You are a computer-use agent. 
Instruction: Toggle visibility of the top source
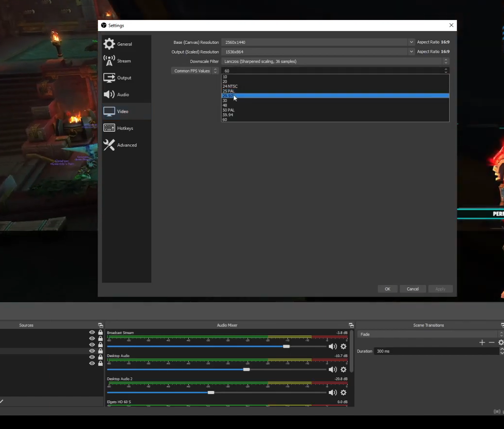click(x=92, y=333)
